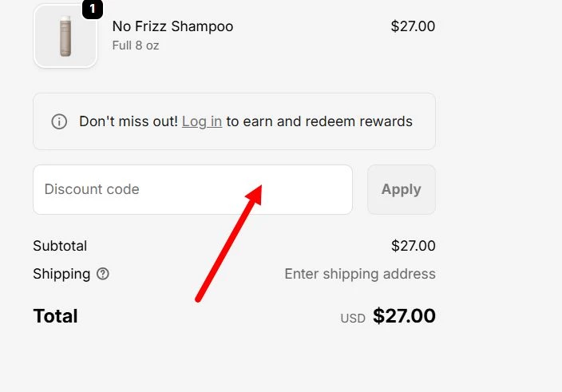
Task: Click the bold Total label
Action: click(x=55, y=316)
